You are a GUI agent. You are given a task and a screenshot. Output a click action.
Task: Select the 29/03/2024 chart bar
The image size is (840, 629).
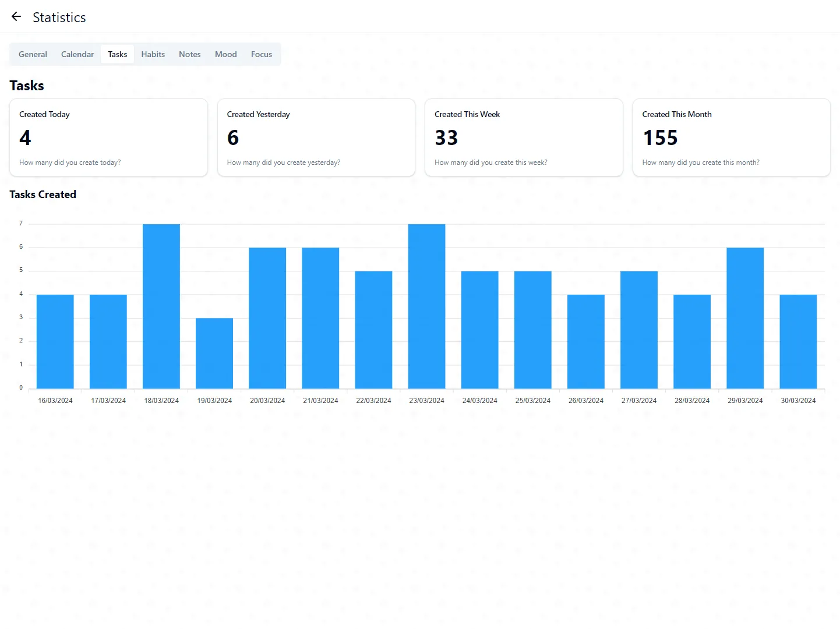tap(745, 318)
